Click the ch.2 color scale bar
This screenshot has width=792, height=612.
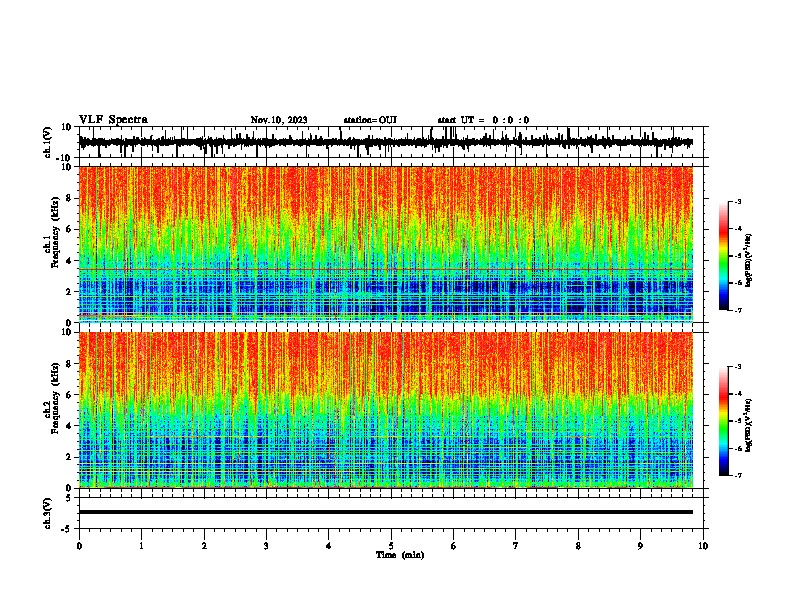click(x=724, y=421)
